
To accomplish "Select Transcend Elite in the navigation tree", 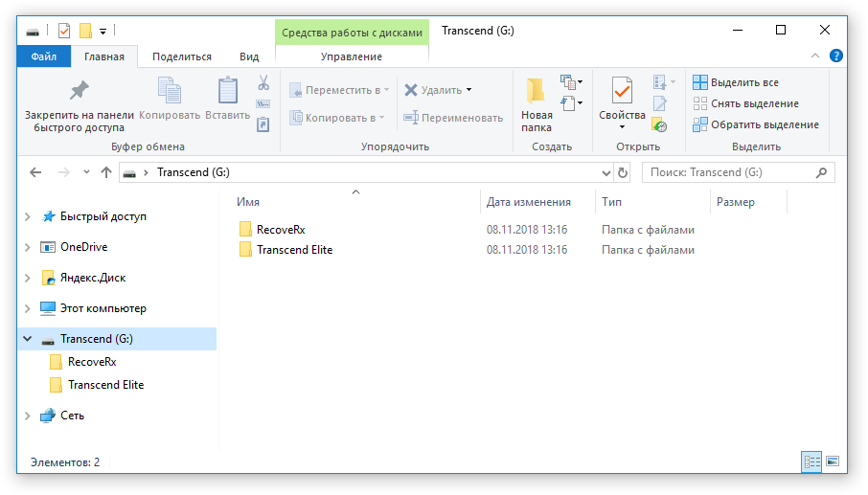I will coord(105,385).
